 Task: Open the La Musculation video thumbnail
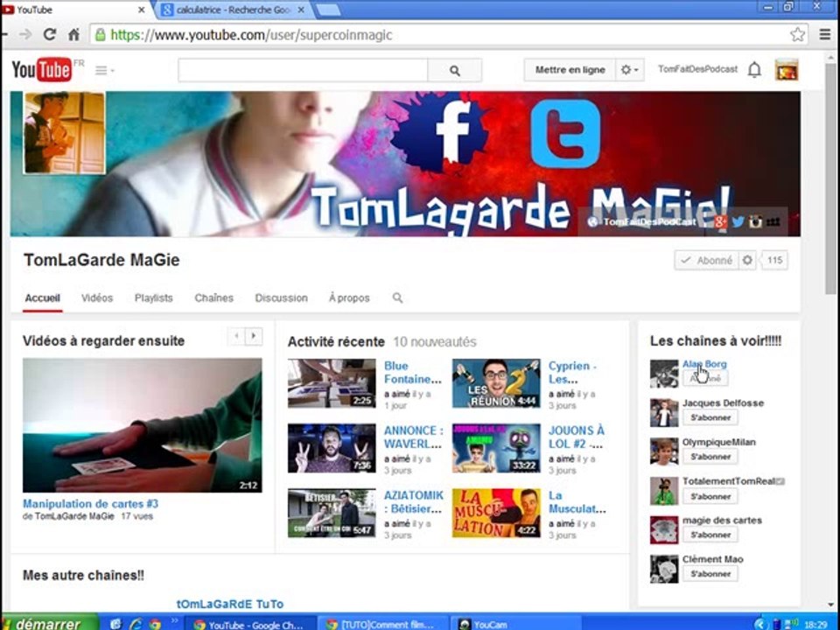496,514
